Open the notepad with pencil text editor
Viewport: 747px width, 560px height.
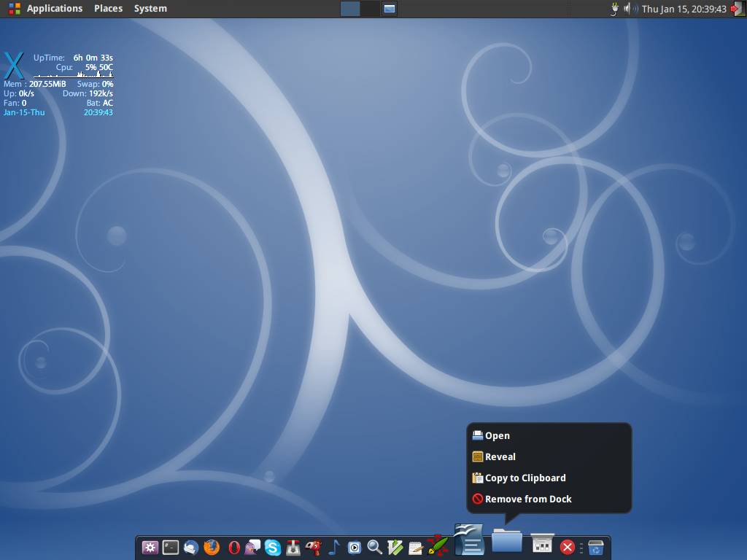coord(416,548)
